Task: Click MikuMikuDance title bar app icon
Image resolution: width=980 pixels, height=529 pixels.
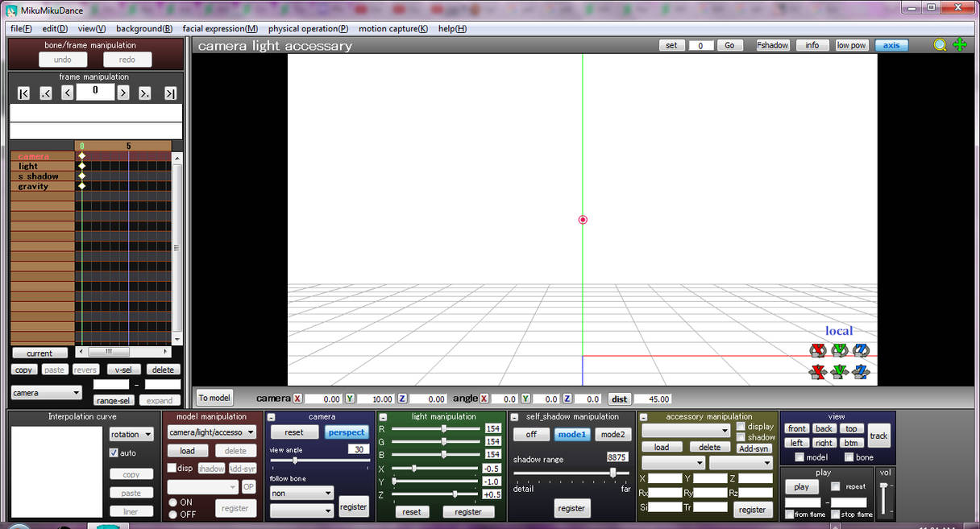Action: 12,10
